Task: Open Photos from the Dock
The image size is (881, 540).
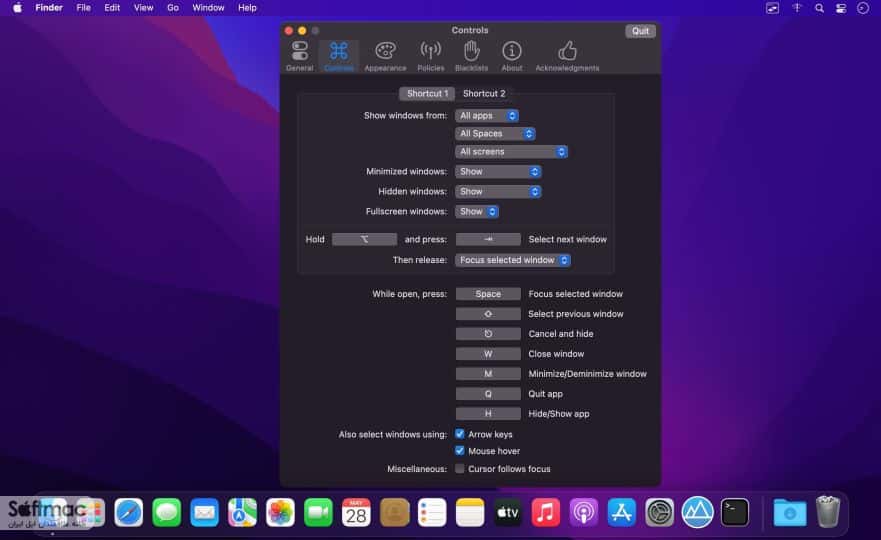Action: tap(280, 512)
